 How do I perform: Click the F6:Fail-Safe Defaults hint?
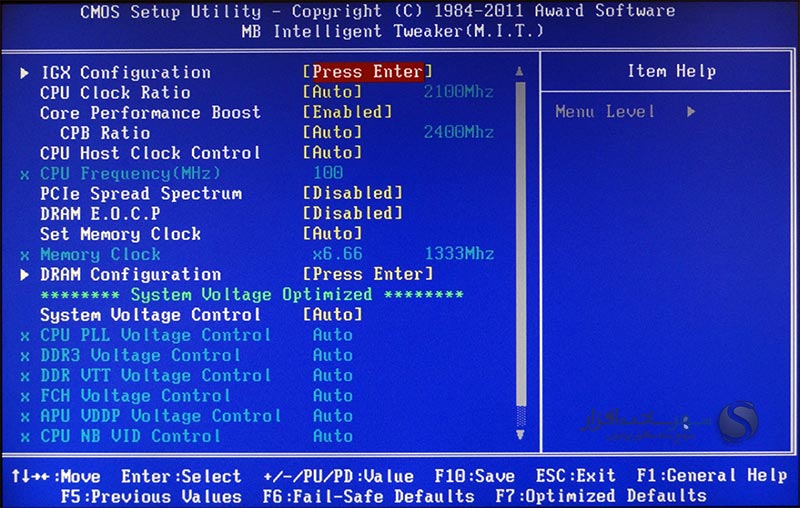point(368,496)
